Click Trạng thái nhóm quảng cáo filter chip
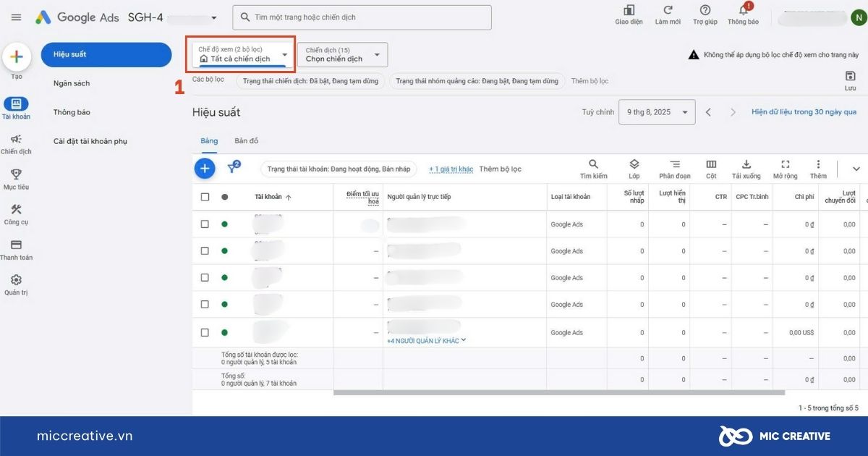Viewport: 868px width, 456px height. point(477,81)
